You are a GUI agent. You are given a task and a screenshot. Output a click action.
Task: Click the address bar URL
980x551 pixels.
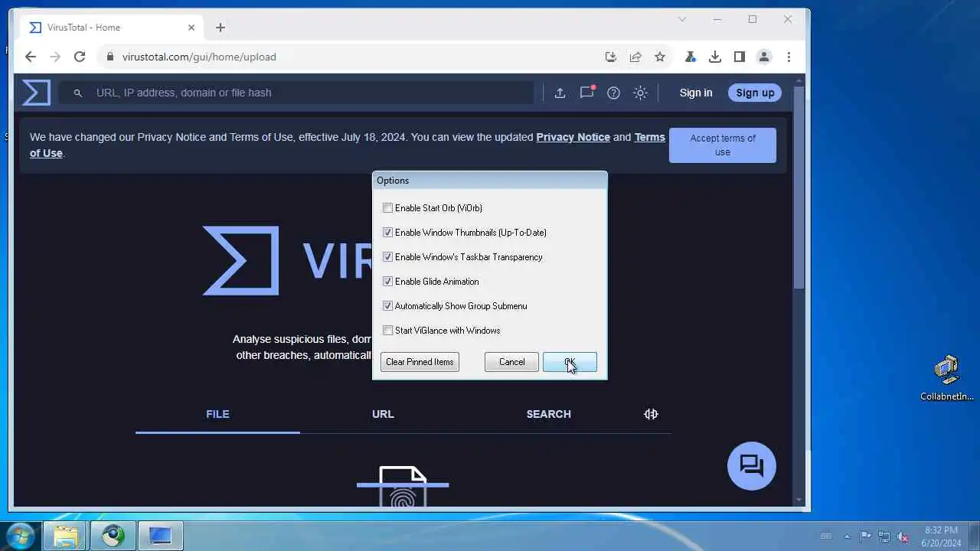click(199, 57)
